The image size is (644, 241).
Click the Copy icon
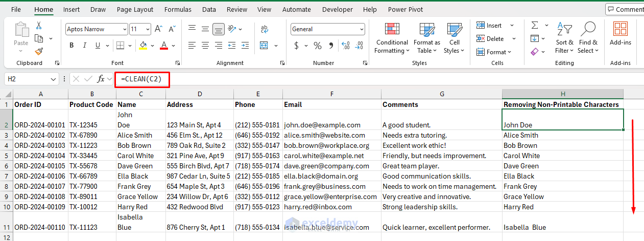39,38
